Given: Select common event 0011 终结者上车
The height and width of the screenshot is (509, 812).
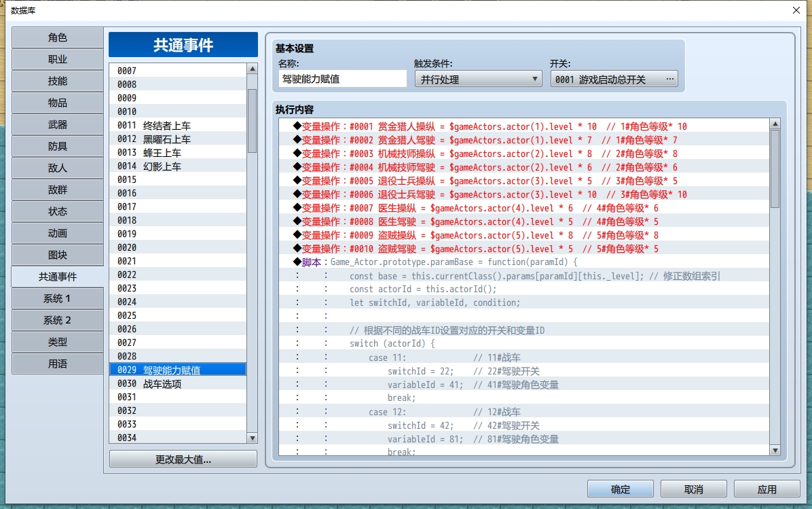Looking at the screenshot, I should (x=178, y=126).
